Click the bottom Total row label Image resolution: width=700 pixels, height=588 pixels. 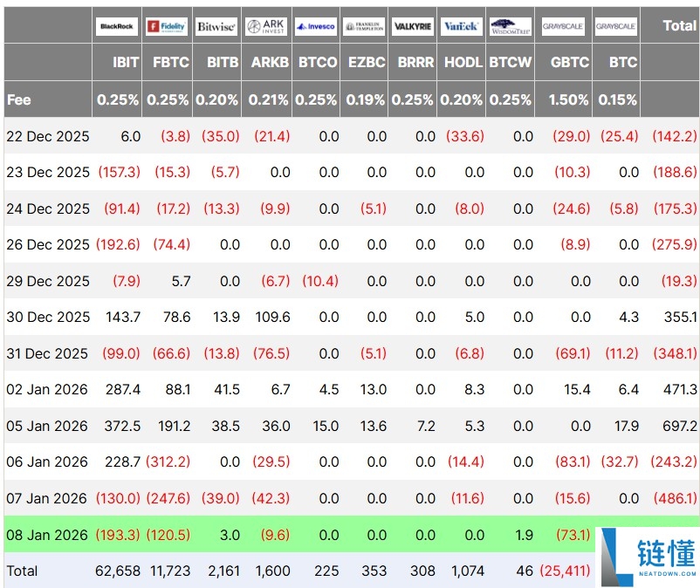[x=22, y=571]
